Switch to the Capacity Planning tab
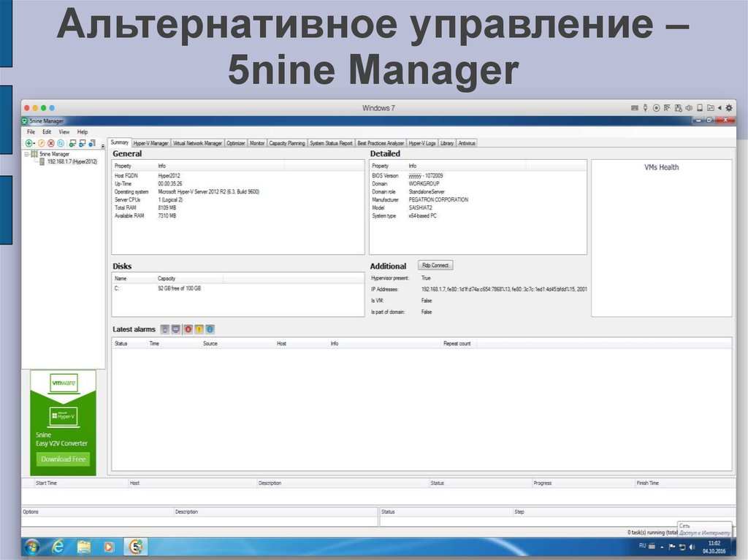 click(287, 143)
